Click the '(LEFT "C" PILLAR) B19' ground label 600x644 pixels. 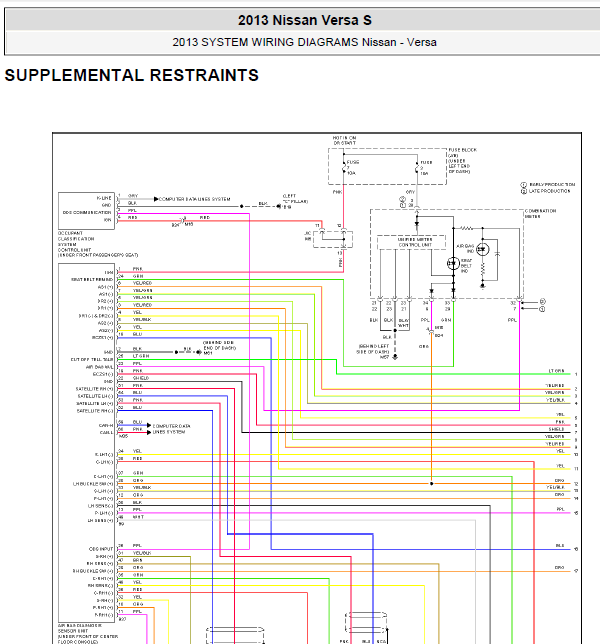click(295, 201)
